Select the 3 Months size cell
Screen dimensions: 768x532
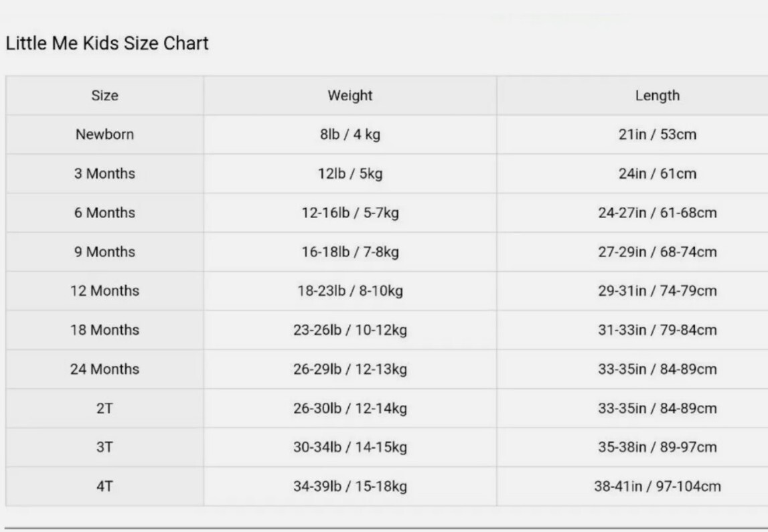click(x=104, y=174)
